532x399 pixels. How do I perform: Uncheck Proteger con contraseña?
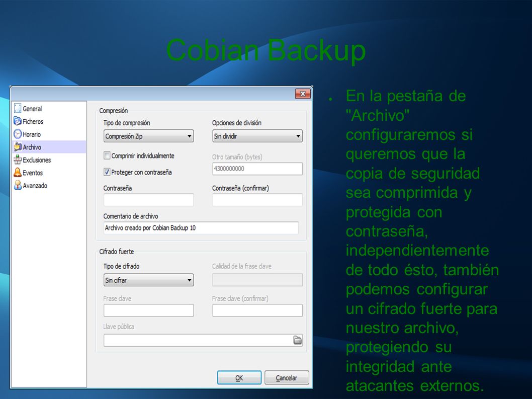[107, 172]
